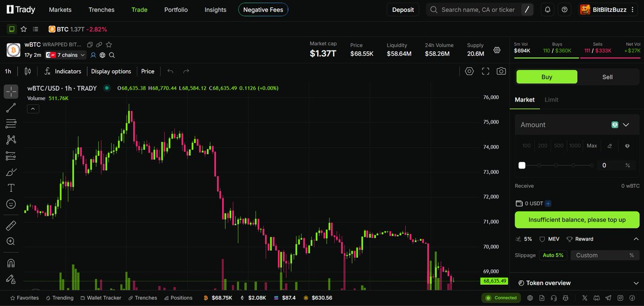Toggle the list view icon in top bar
The height and width of the screenshot is (306, 644).
point(35,29)
